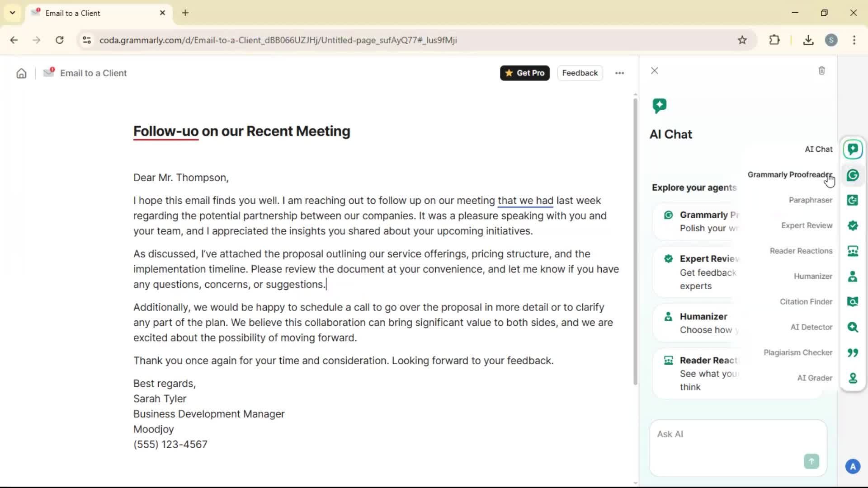Click the Get Pro button

point(524,73)
